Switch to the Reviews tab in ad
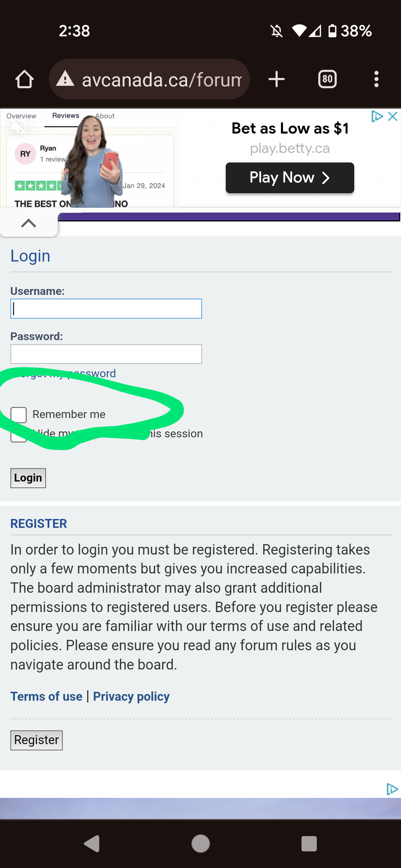Viewport: 401px width, 868px height. click(x=66, y=116)
